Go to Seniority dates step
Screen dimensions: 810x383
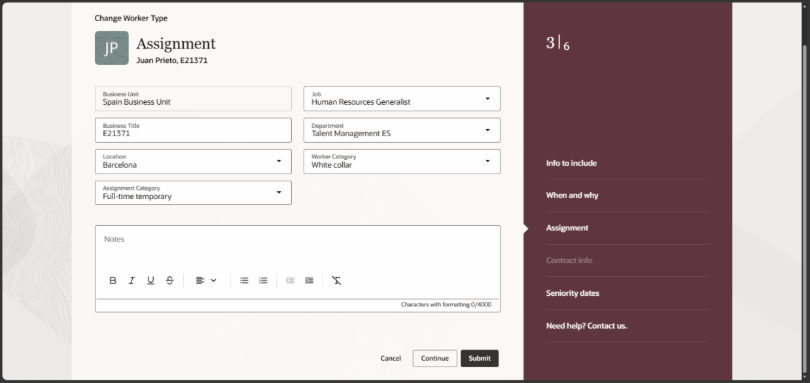pos(572,293)
